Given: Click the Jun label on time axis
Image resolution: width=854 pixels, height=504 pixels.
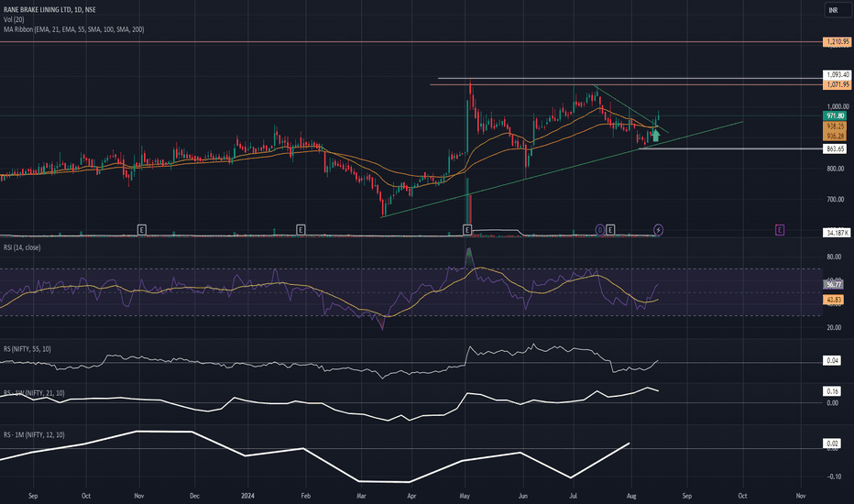Looking at the screenshot, I should (x=523, y=496).
